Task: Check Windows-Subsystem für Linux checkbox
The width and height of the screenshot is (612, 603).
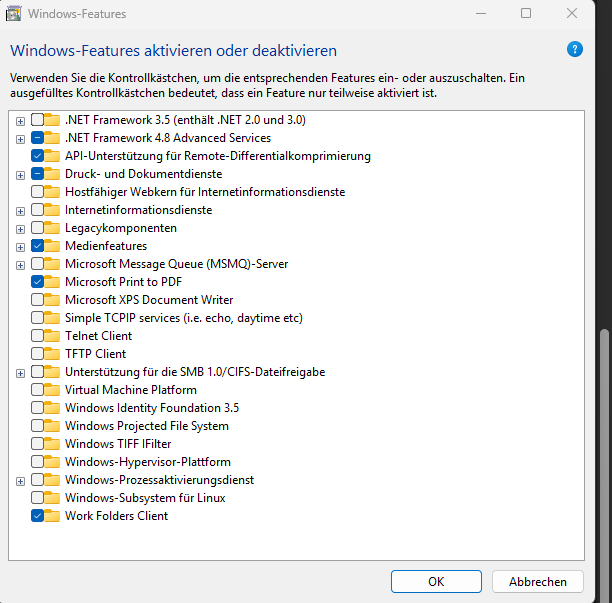Action: (x=37, y=498)
